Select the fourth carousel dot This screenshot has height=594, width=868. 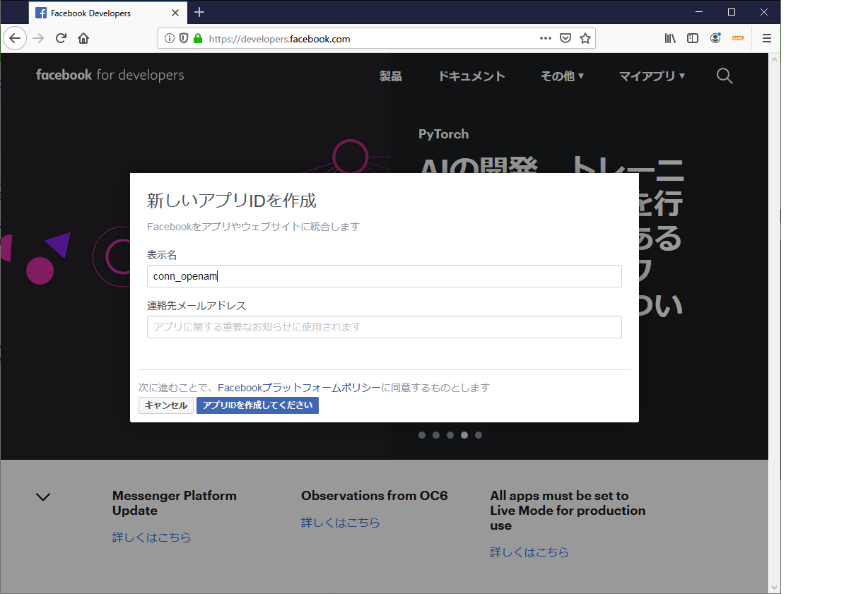pyautogui.click(x=464, y=435)
